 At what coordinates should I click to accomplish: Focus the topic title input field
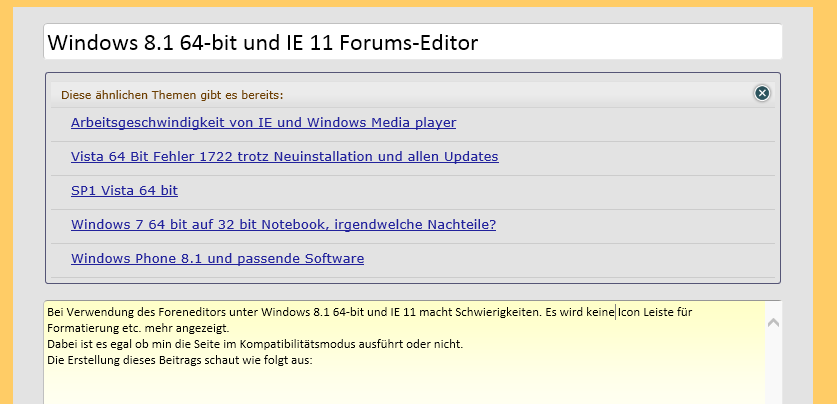coord(413,42)
